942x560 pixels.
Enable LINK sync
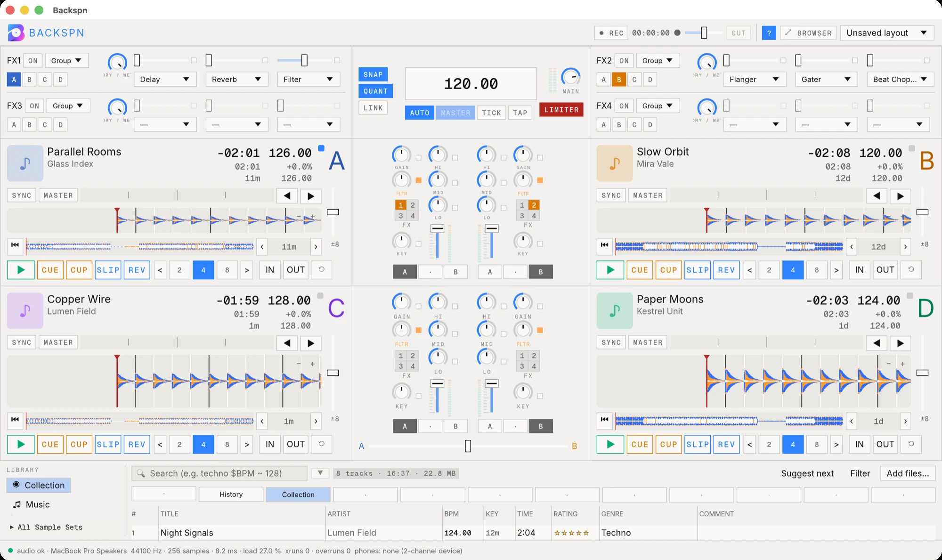pyautogui.click(x=373, y=108)
